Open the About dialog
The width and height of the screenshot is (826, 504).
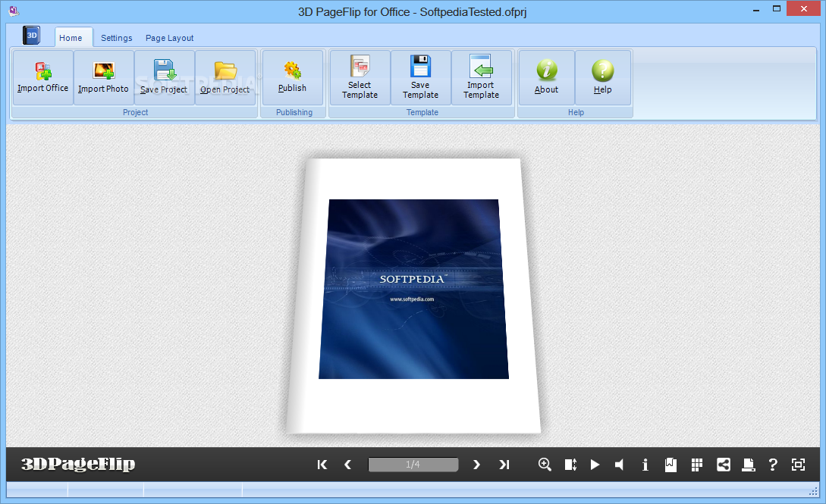(546, 78)
